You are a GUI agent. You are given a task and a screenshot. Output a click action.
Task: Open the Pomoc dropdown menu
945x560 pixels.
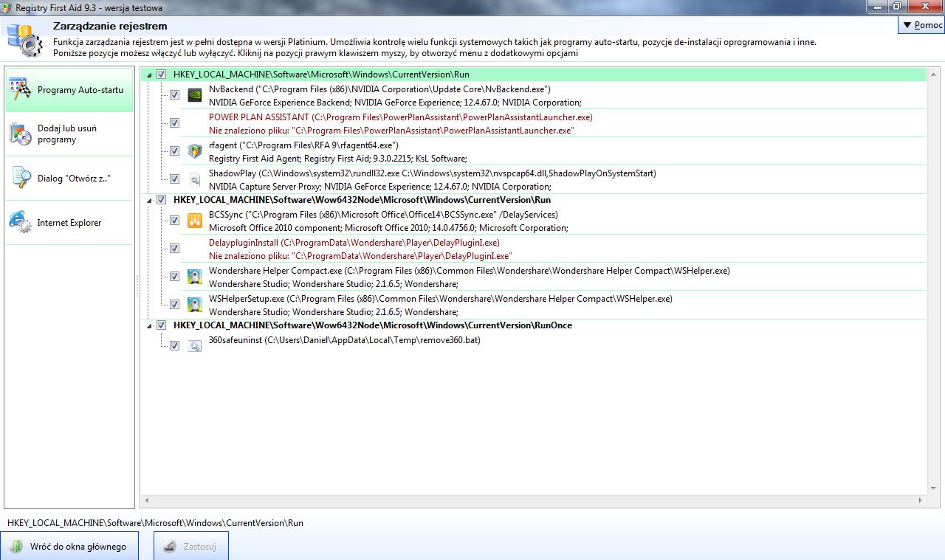[921, 25]
